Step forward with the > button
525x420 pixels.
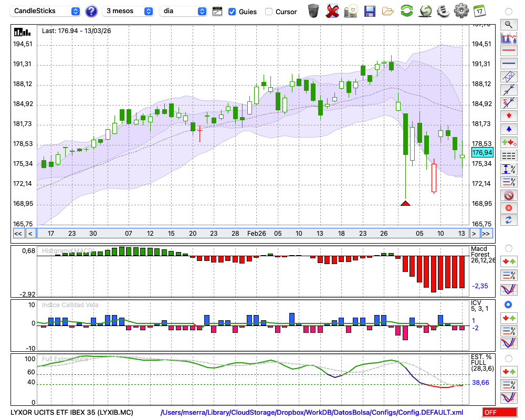pos(474,234)
